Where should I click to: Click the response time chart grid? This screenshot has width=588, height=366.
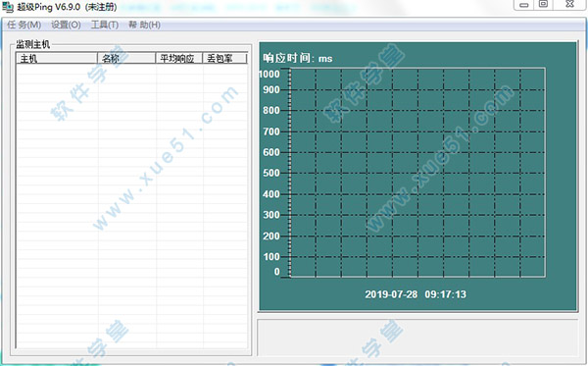click(417, 173)
